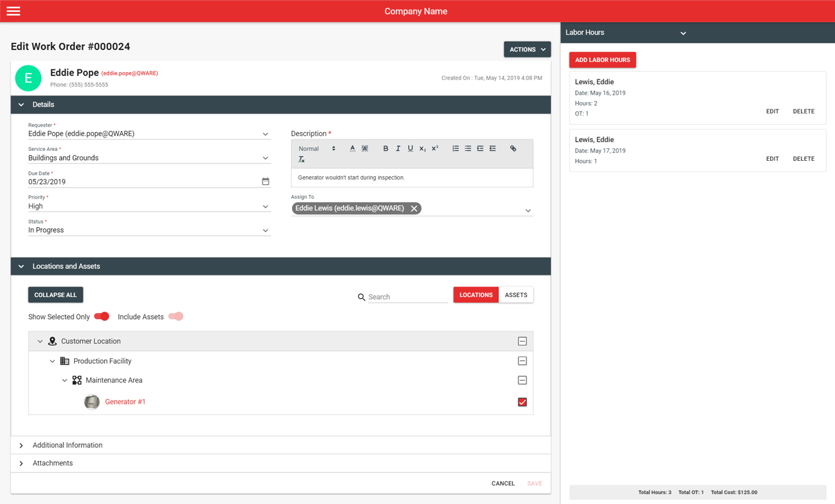Cancel editing the work order
The height and width of the screenshot is (504, 835).
point(503,483)
